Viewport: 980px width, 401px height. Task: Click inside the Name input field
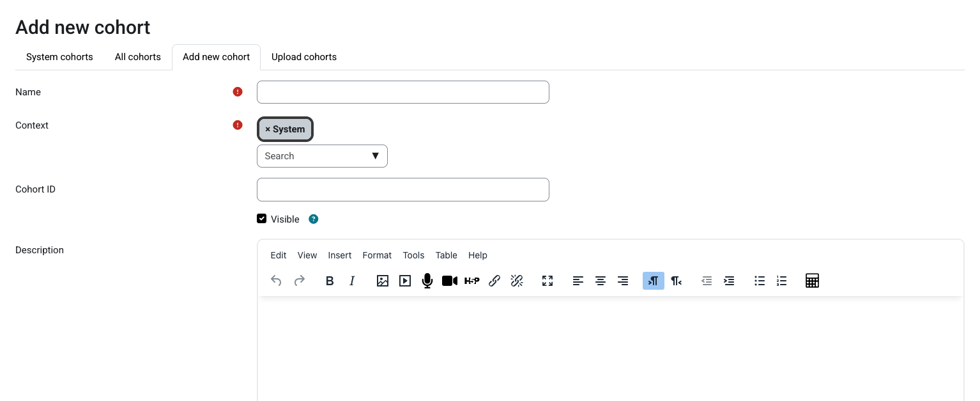point(402,92)
